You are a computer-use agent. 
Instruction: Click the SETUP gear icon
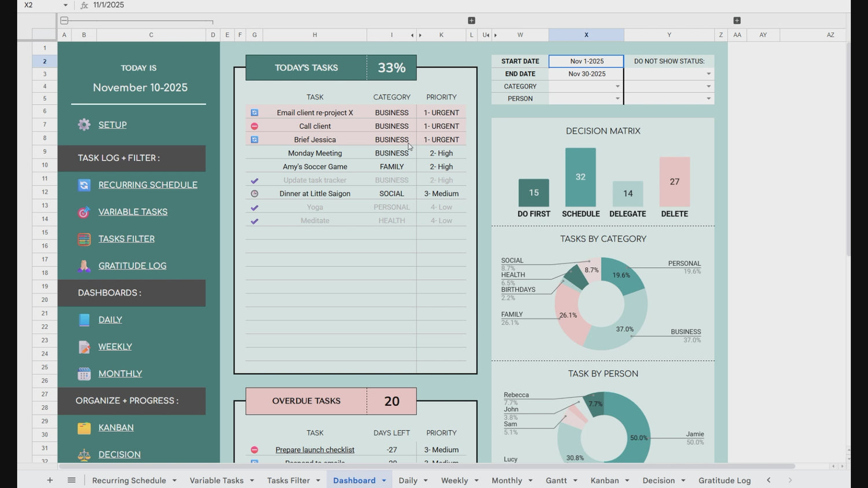click(84, 124)
